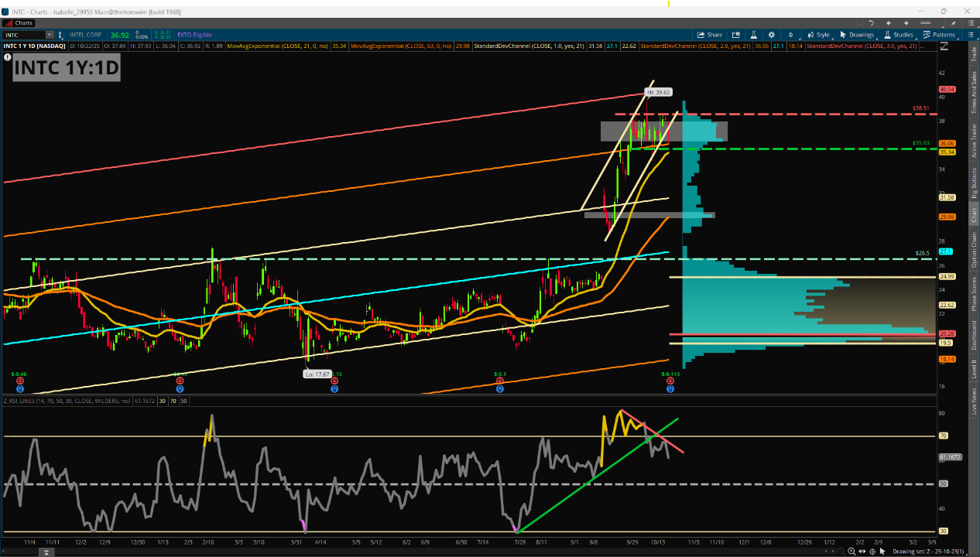Click the INTC symbol input field

(23, 35)
